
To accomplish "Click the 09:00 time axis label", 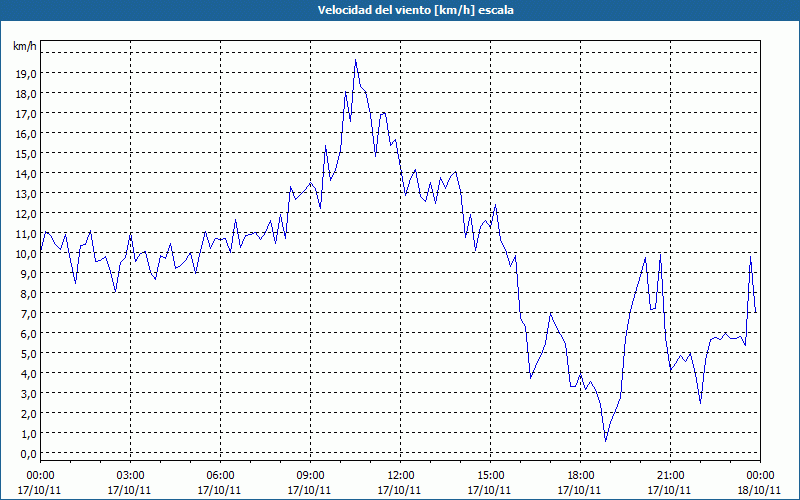I will click(x=310, y=476).
